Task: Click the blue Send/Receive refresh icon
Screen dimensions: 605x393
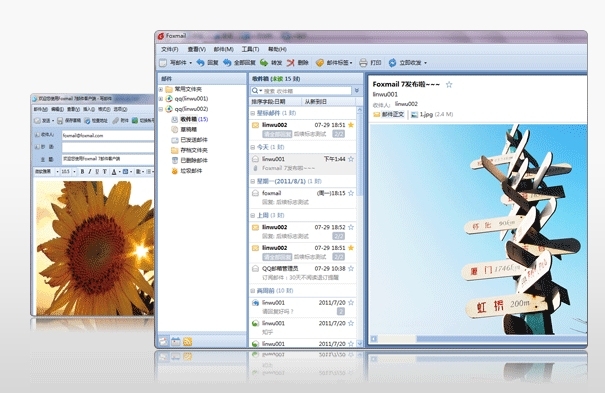Action: click(392, 62)
